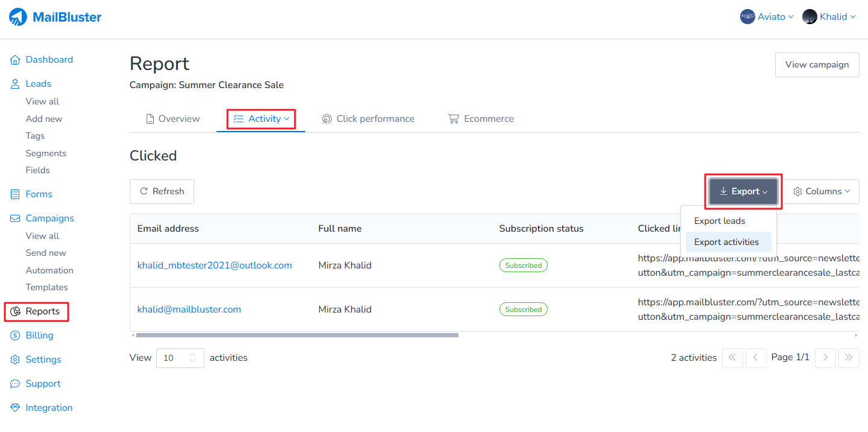Click the MailBluster logo icon
The image size is (868, 432).
[x=18, y=17]
